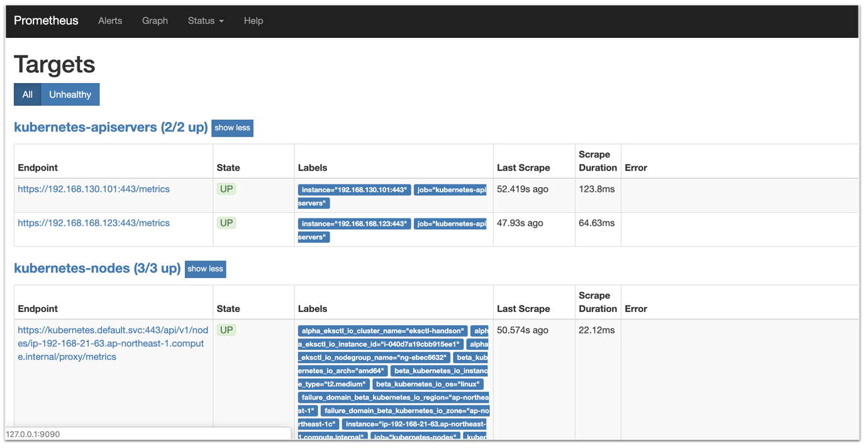
Task: Open endpoint https://192.168.130.101:443/metrics
Action: (94, 189)
